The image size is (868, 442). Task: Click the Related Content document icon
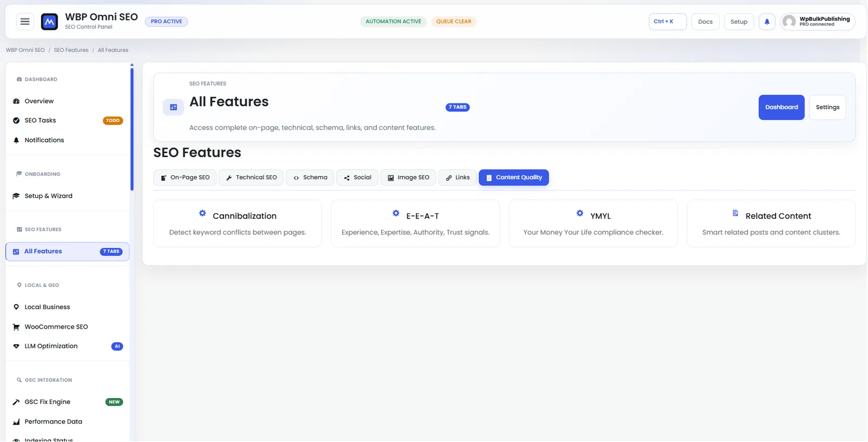[x=735, y=213]
